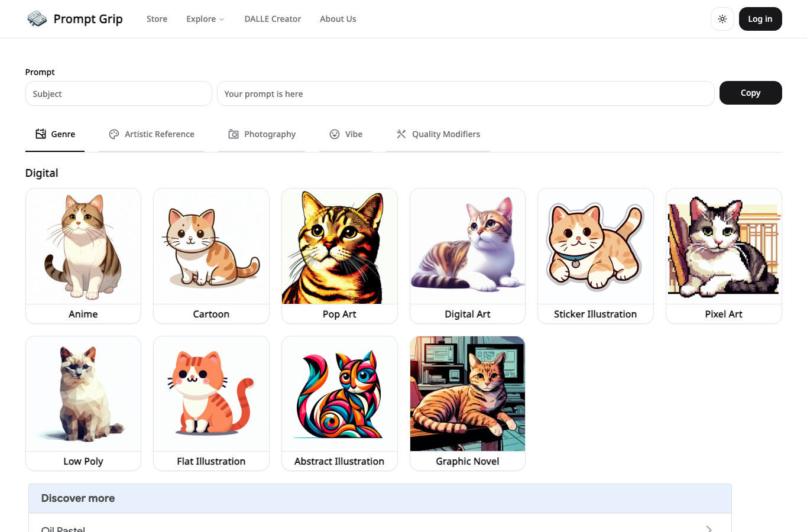Image resolution: width=807 pixels, height=532 pixels.
Task: Pick the Low Poly cat card
Action: point(83,403)
